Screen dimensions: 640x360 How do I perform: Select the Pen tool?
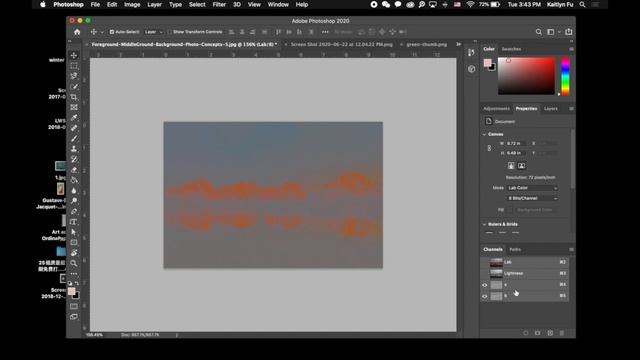74,211
